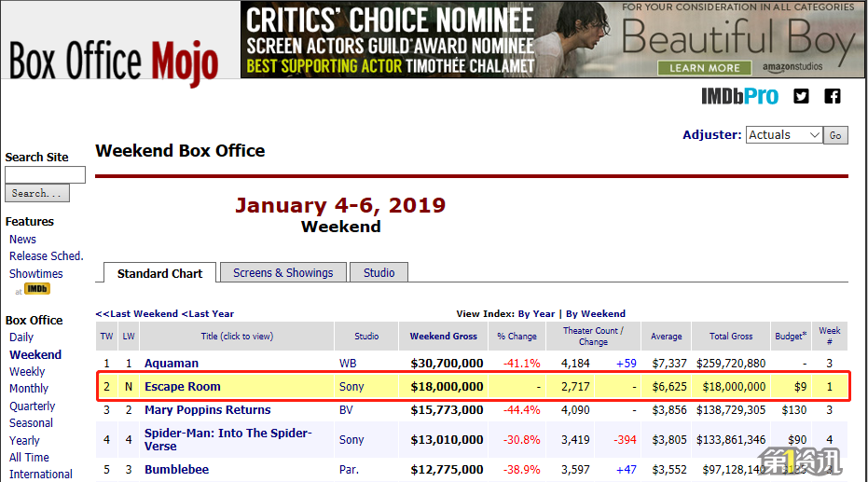Open Release Sched. in sidebar

point(47,256)
